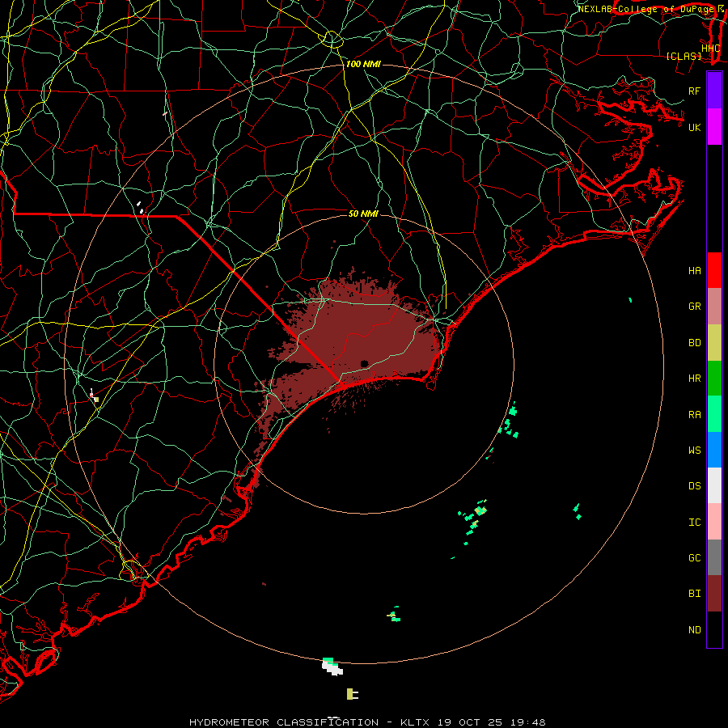Viewport: 728px width, 728px height.
Task: Click the 'GC' legend label
Action: click(x=694, y=558)
